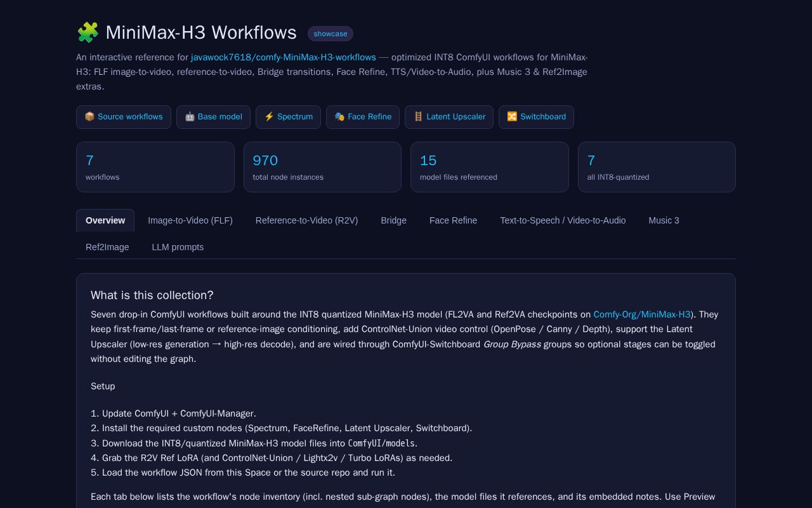Screen dimensions: 812x508
Task: Open the Spectrum link button
Action: 288,117
